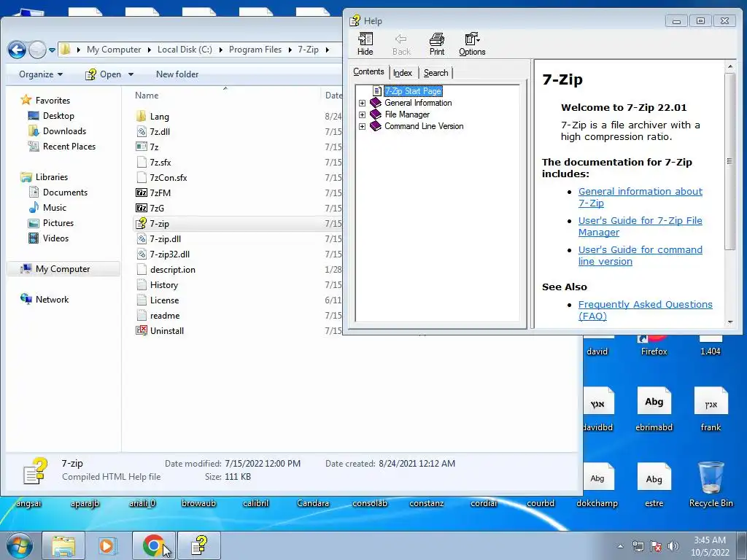Click the File Manager book icon
The image size is (747, 560).
(376, 114)
